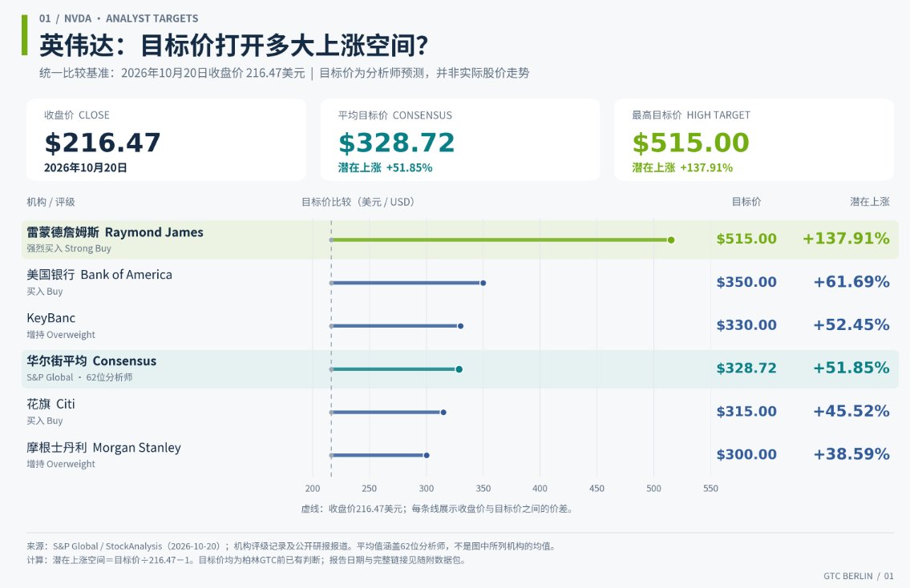Click the +61.69% upside value

point(851,282)
